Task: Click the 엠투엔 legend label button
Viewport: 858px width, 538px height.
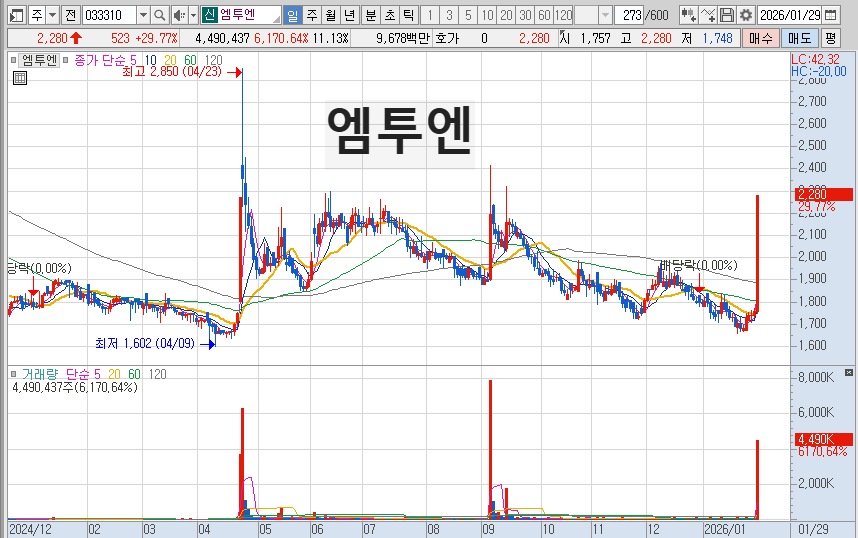Action: coord(39,60)
